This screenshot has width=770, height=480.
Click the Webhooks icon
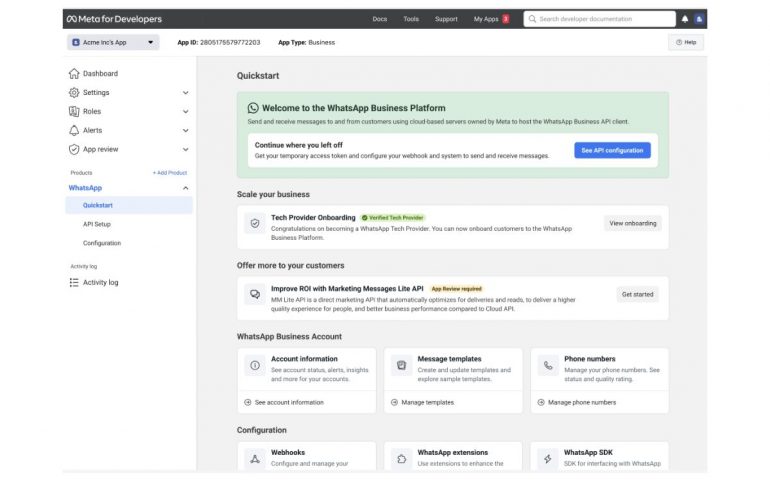(255, 459)
